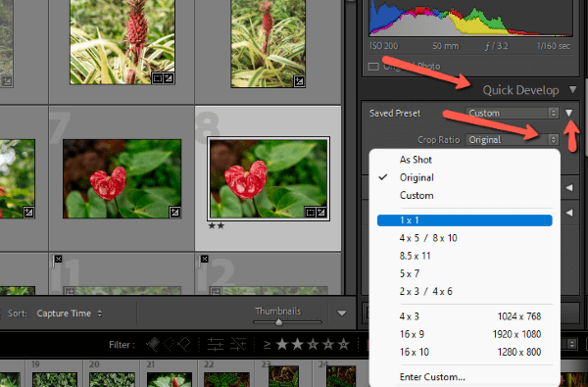Viewport: 588px width, 387px height.
Task: Open the Sort Capture Time dropdown
Action: pos(70,314)
